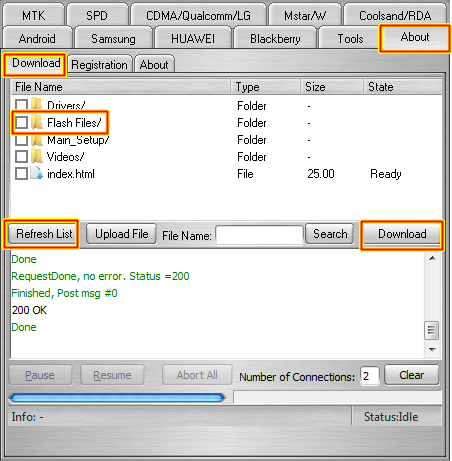Switch to the Android tab
Image resolution: width=452 pixels, height=461 pixels.
(37, 38)
